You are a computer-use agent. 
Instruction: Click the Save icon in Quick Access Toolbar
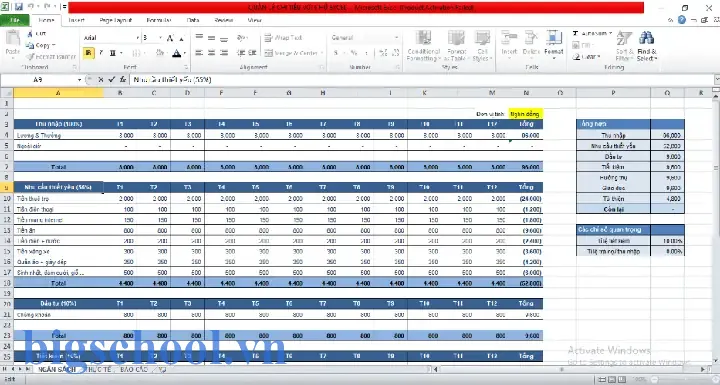(19, 7)
